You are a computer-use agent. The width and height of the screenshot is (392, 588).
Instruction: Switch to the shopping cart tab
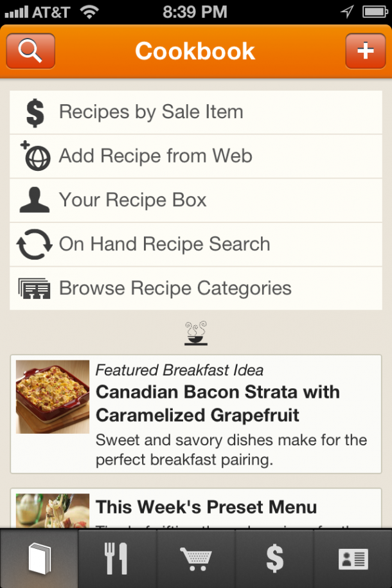pyautogui.click(x=196, y=558)
